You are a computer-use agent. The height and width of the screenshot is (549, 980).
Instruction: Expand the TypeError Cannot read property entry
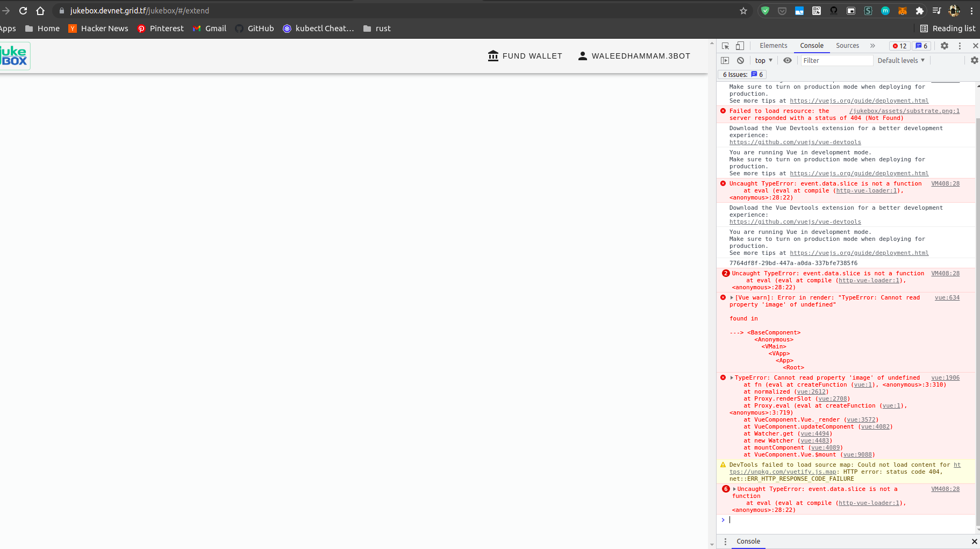pyautogui.click(x=732, y=378)
